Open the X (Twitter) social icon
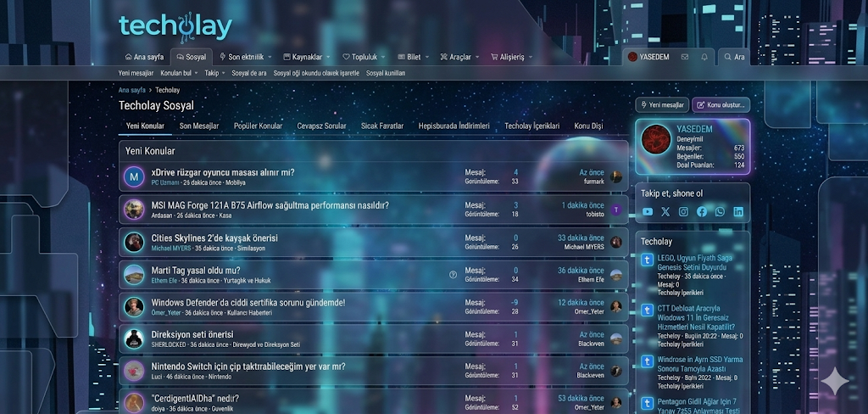Screen dimensions: 868x414 tap(665, 212)
